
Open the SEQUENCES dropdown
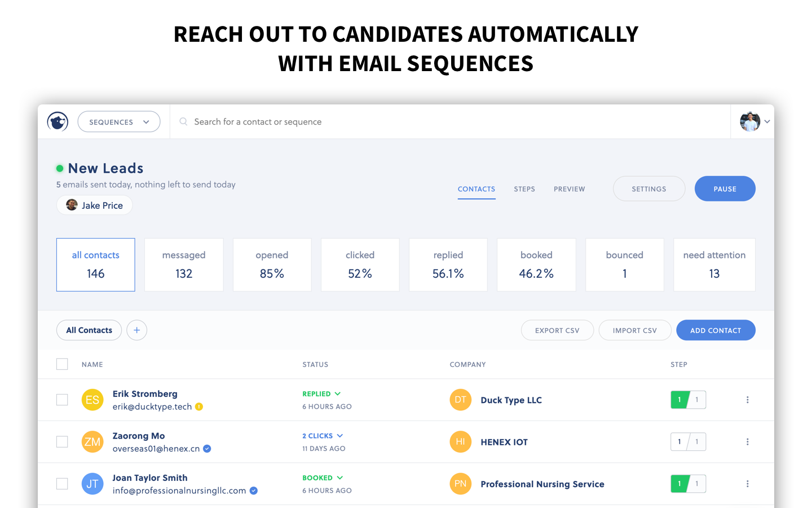click(119, 122)
